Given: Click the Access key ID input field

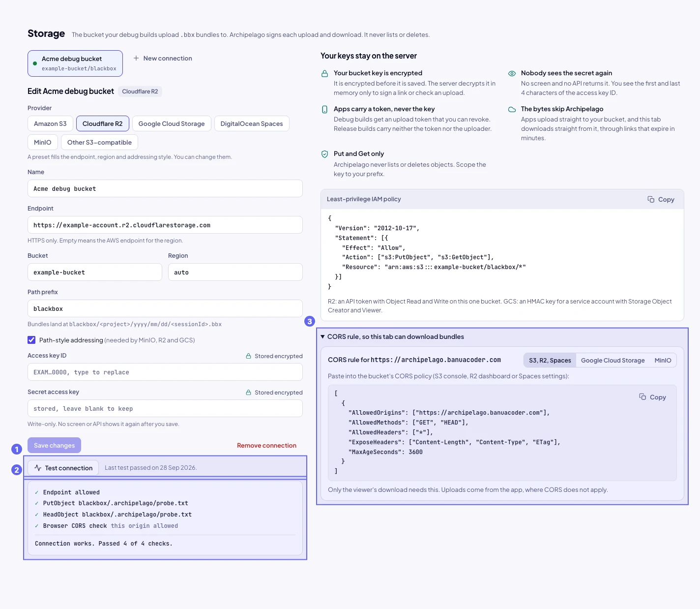Looking at the screenshot, I should coord(165,372).
